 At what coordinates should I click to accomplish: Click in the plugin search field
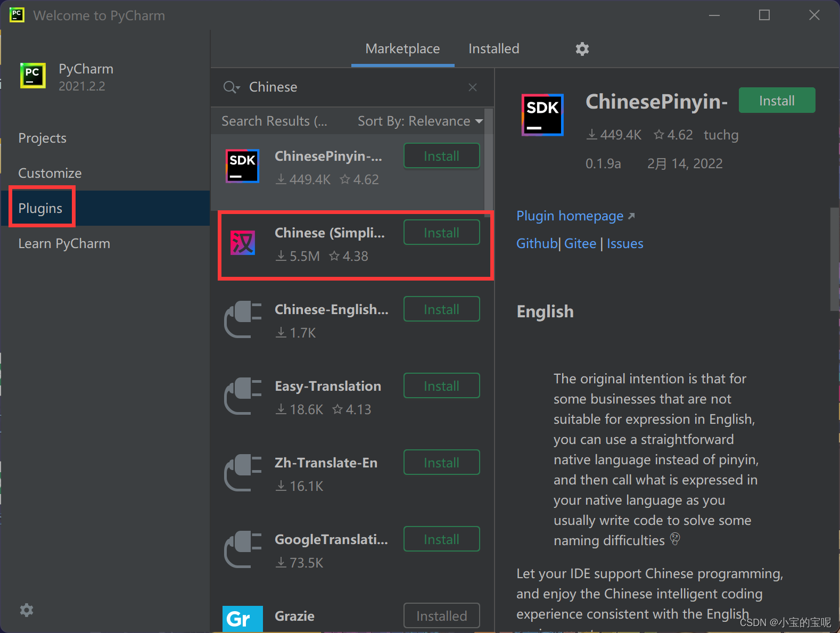click(352, 87)
